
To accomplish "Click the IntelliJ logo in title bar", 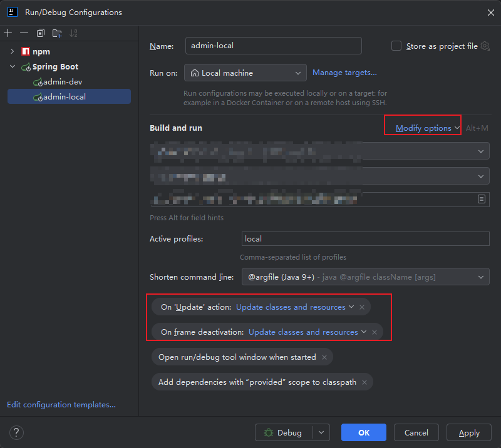I will pos(13,12).
